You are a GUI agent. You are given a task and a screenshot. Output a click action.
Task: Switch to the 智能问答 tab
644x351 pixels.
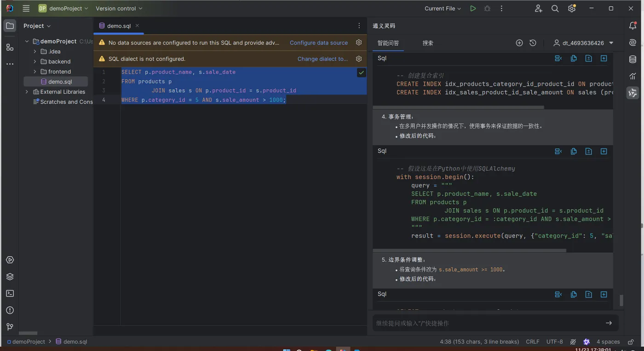coord(388,43)
